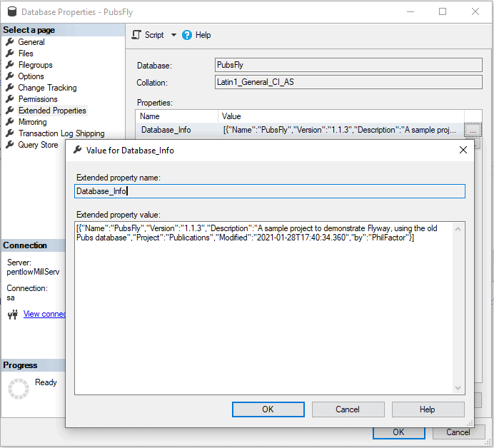494x448 pixels.
Task: Select the Database_Info name cell
Action: pyautogui.click(x=177, y=130)
